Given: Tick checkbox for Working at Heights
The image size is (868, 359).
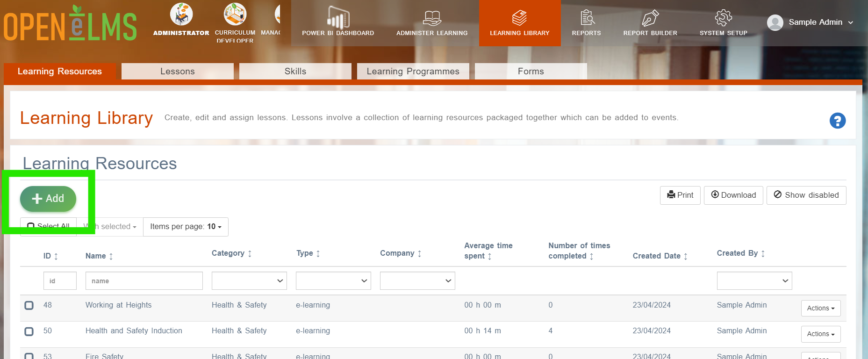Looking at the screenshot, I should pos(29,305).
